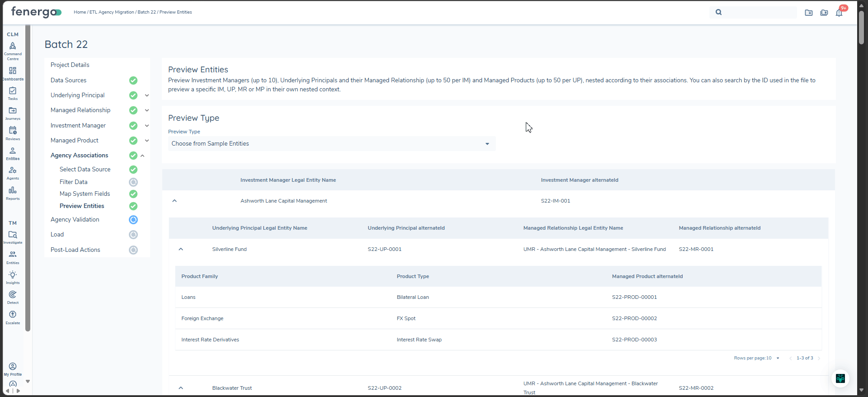Screen dimensions: 868x397
Task: Open My Profile
Action: [13, 369]
